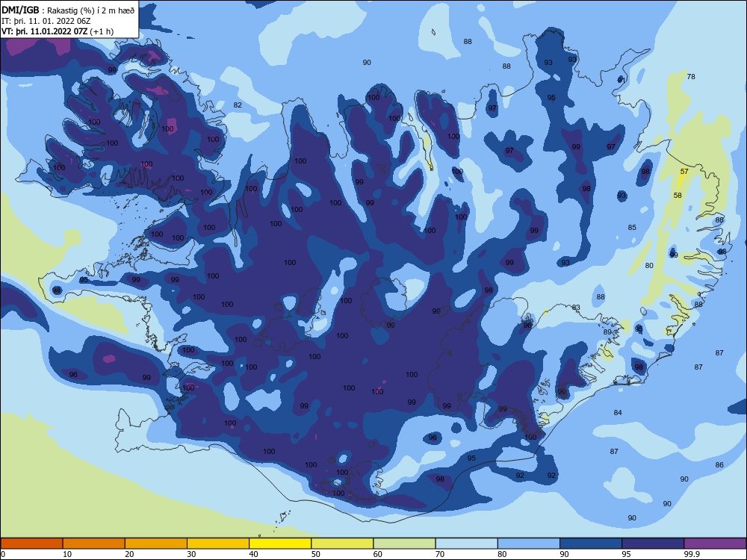Click the amber 30-40 legend swatch
The height and width of the screenshot is (560, 747).
click(x=218, y=544)
